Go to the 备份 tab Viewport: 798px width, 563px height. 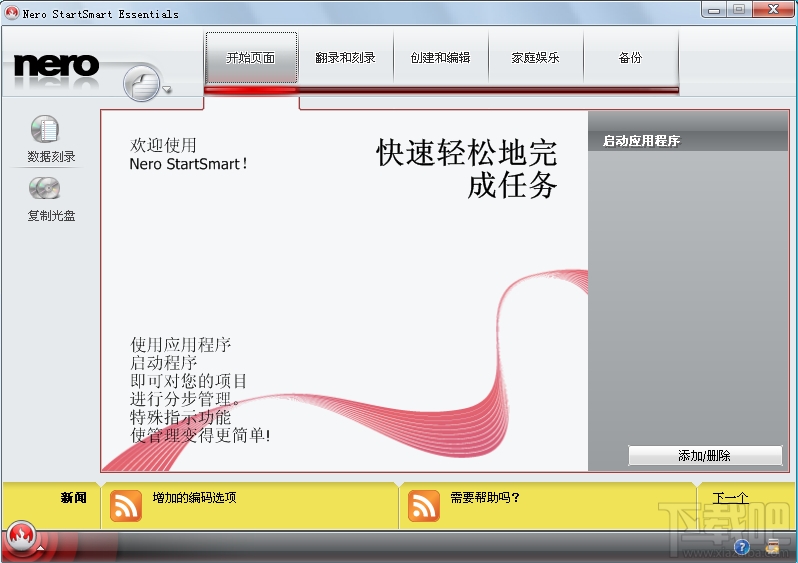[x=631, y=58]
